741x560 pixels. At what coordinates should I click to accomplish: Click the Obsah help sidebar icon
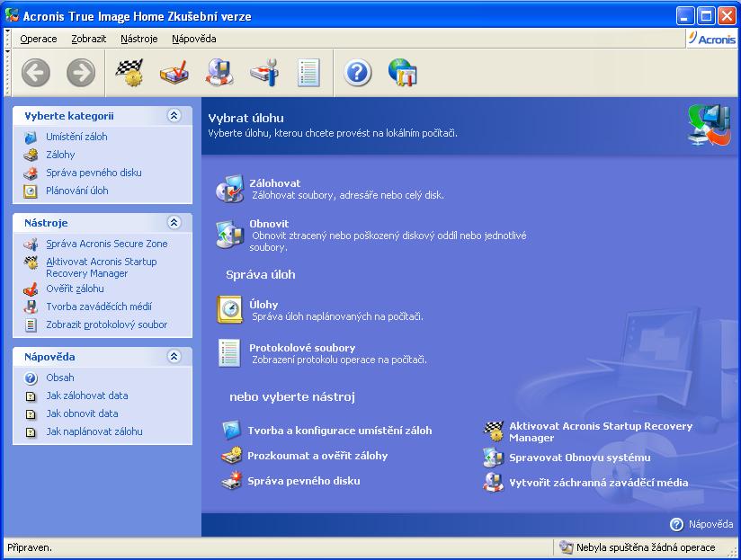pyautogui.click(x=31, y=378)
